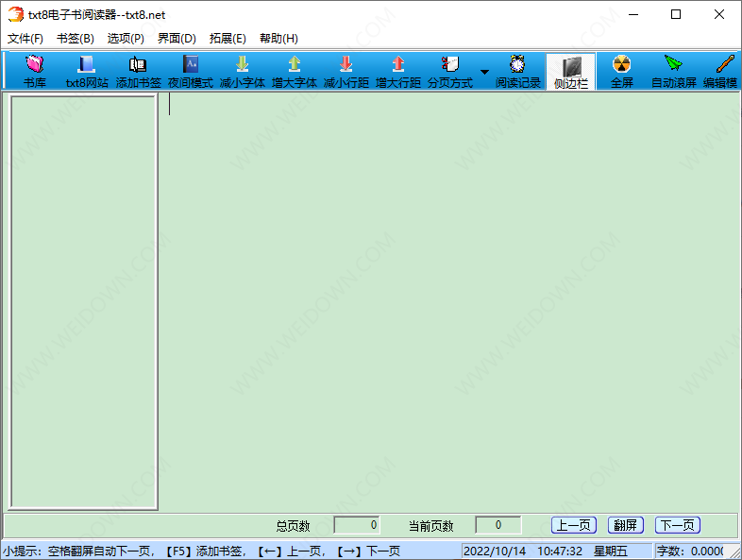Image resolution: width=742 pixels, height=560 pixels.
Task: Open the 书库 library icon
Action: [x=35, y=71]
